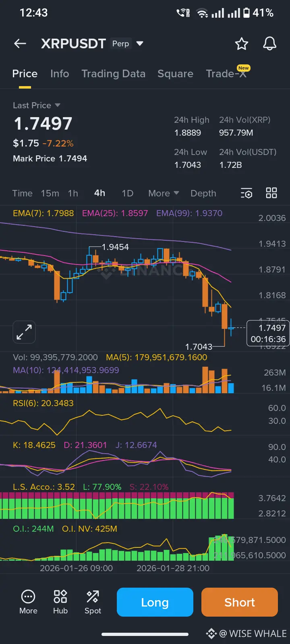Open the Trade-X tab
Image resolution: width=290 pixels, height=644 pixels.
(x=226, y=74)
